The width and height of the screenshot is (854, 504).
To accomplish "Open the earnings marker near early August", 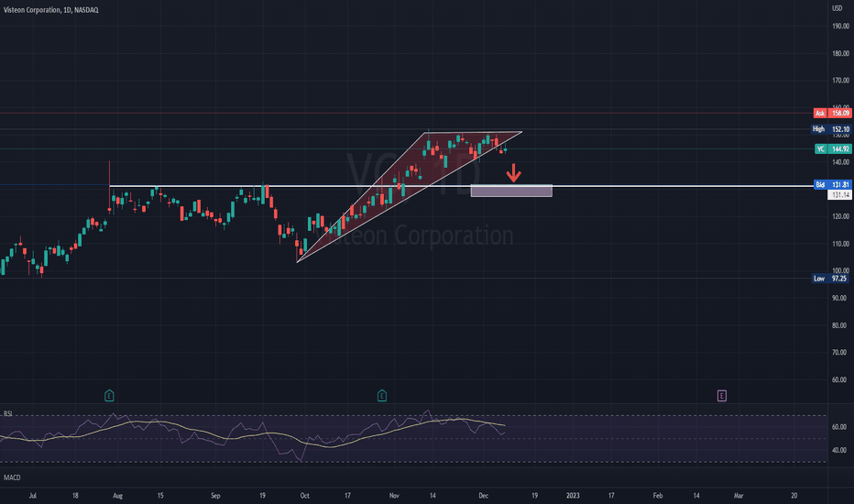I will tap(109, 396).
